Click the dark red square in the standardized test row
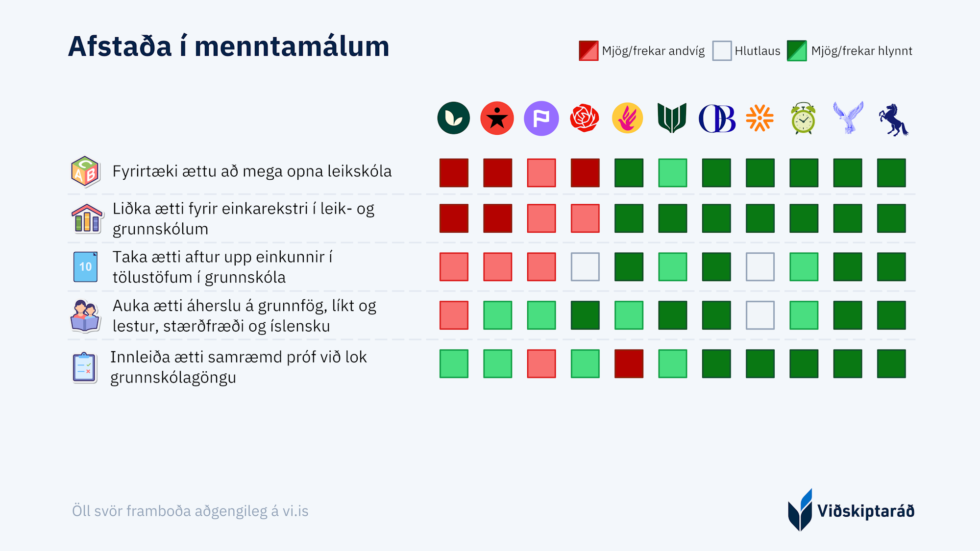The image size is (980, 551). click(x=629, y=364)
